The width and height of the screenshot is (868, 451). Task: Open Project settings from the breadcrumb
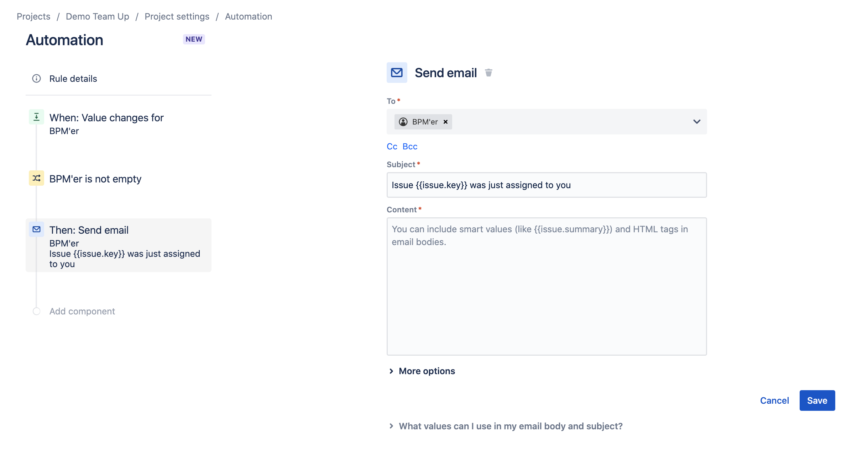click(x=177, y=16)
